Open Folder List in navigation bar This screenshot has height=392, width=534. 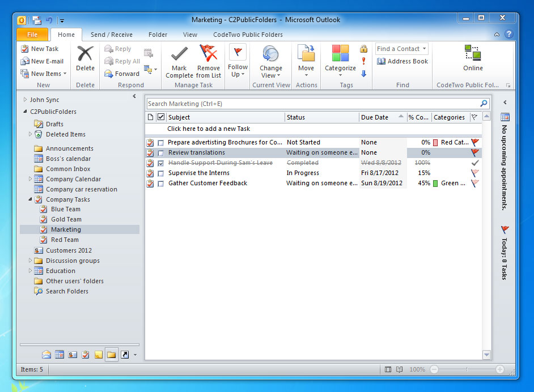pos(111,355)
